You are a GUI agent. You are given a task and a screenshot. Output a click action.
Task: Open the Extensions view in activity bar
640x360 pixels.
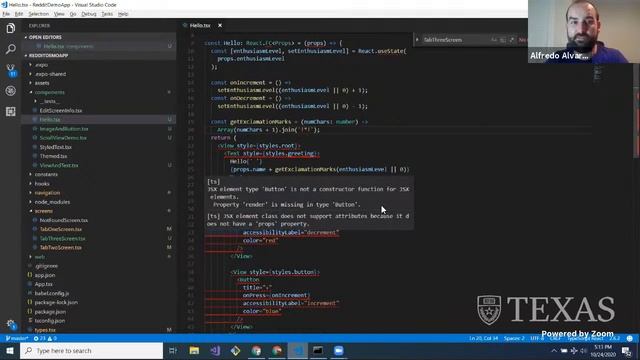[x=11, y=111]
